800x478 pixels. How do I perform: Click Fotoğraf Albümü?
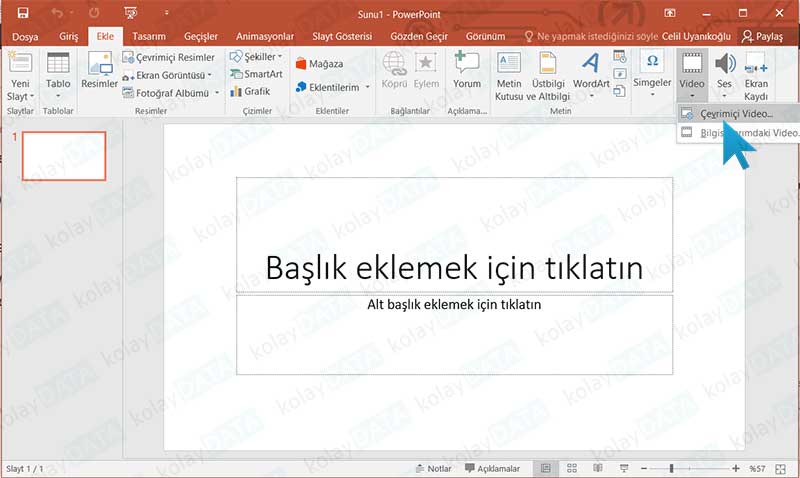(x=166, y=93)
